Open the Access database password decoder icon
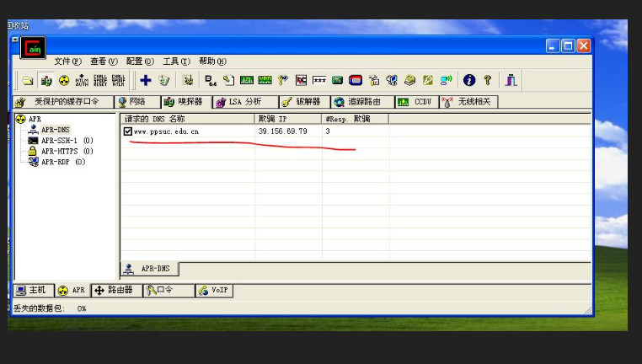The width and height of the screenshot is (642, 364). pyautogui.click(x=228, y=80)
